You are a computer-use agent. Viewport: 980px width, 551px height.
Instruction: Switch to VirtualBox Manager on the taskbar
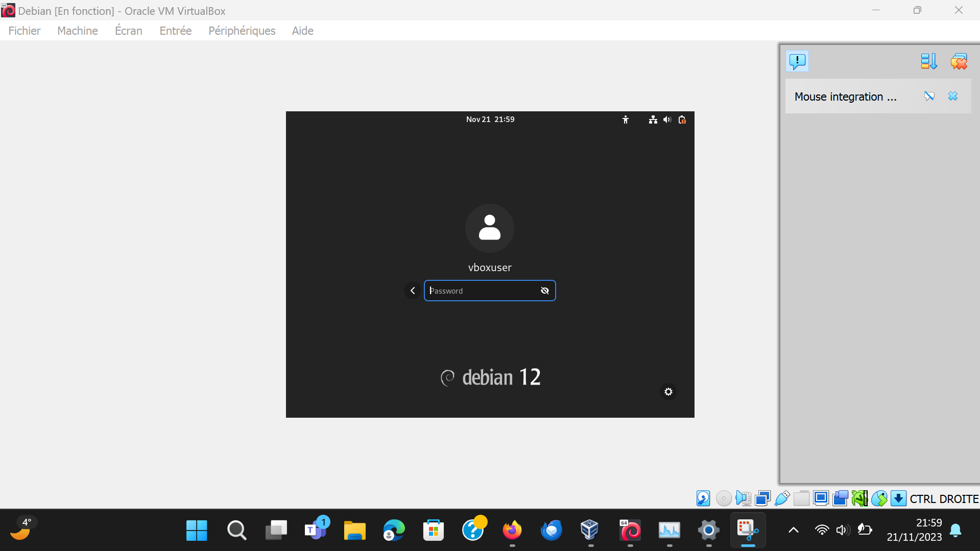pyautogui.click(x=590, y=531)
